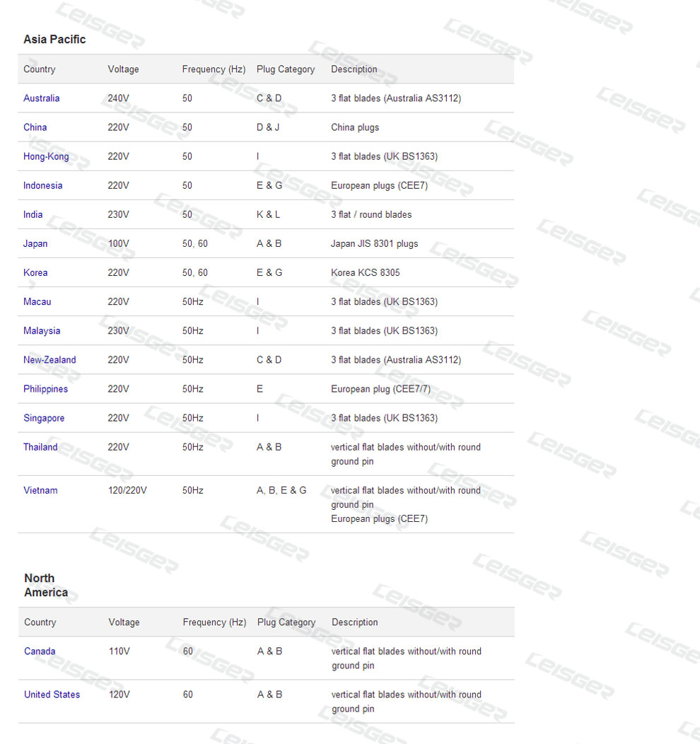Click Frequency (Hz) header in North America table
Image resolution: width=700 pixels, height=744 pixels.
pyautogui.click(x=214, y=622)
